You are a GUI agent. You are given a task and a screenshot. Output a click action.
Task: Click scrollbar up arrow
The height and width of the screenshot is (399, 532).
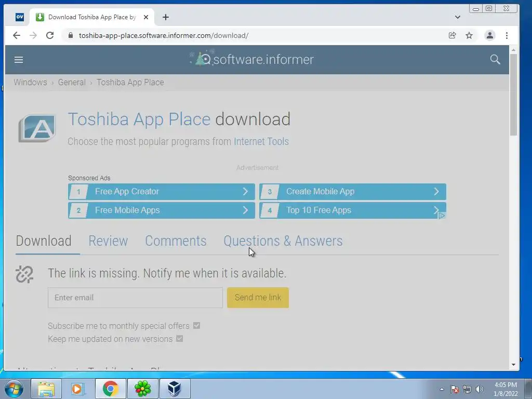[x=513, y=50]
